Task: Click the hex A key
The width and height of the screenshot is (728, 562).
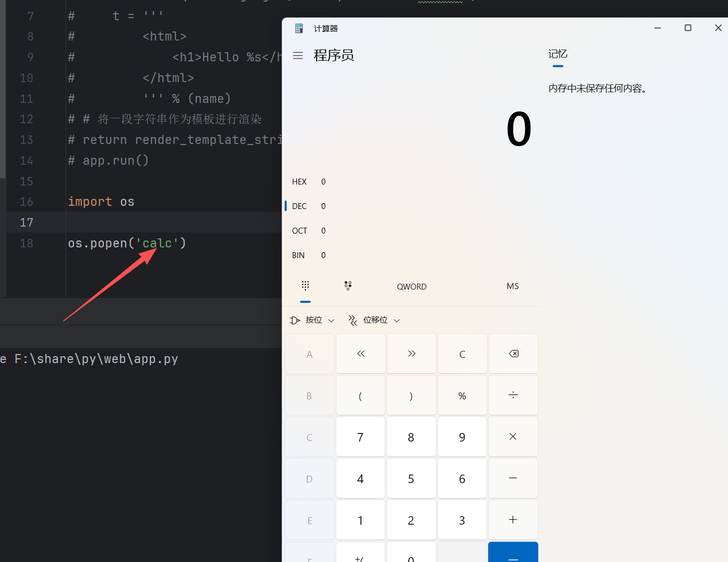Action: click(310, 354)
